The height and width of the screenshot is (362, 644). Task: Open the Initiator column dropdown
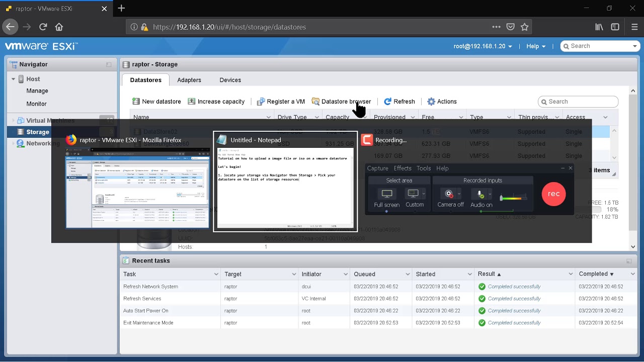(345, 275)
